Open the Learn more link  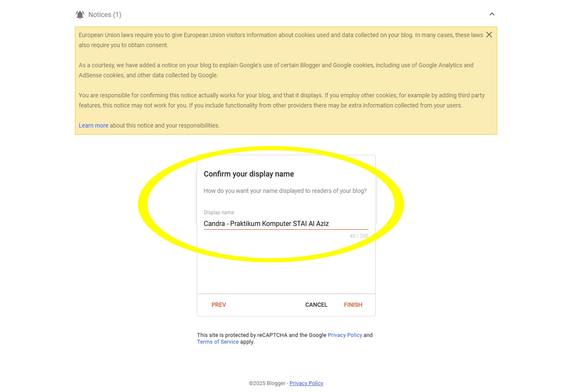pos(93,125)
